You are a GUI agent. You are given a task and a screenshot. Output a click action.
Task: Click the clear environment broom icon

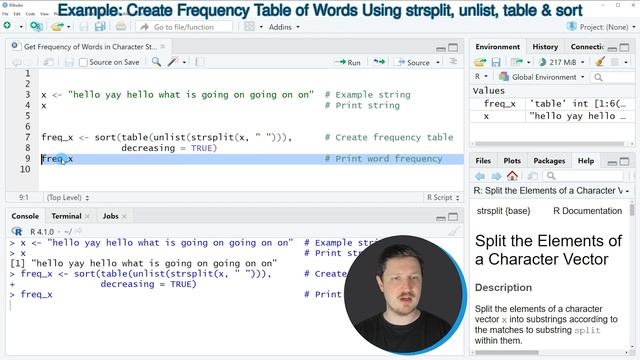(x=600, y=62)
